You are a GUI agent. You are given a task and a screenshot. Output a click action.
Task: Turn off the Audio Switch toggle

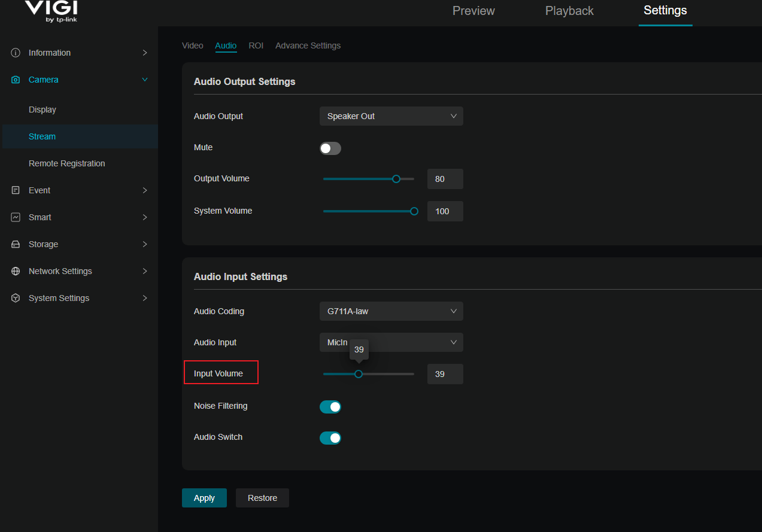click(330, 438)
